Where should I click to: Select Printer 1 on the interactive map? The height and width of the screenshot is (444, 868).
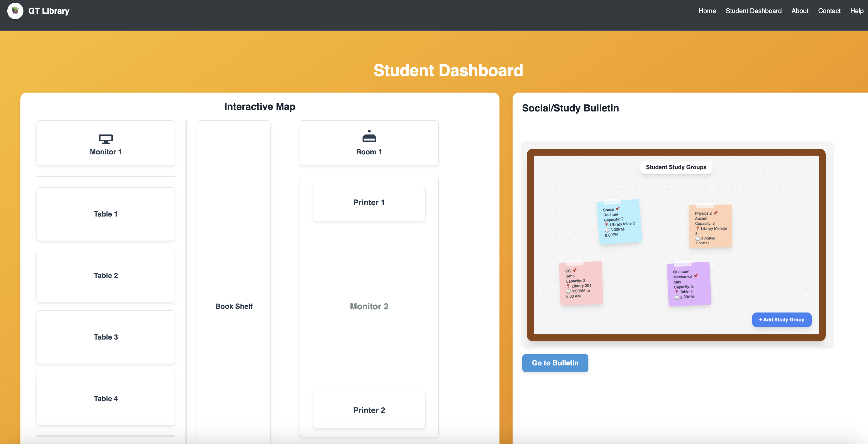[369, 203]
